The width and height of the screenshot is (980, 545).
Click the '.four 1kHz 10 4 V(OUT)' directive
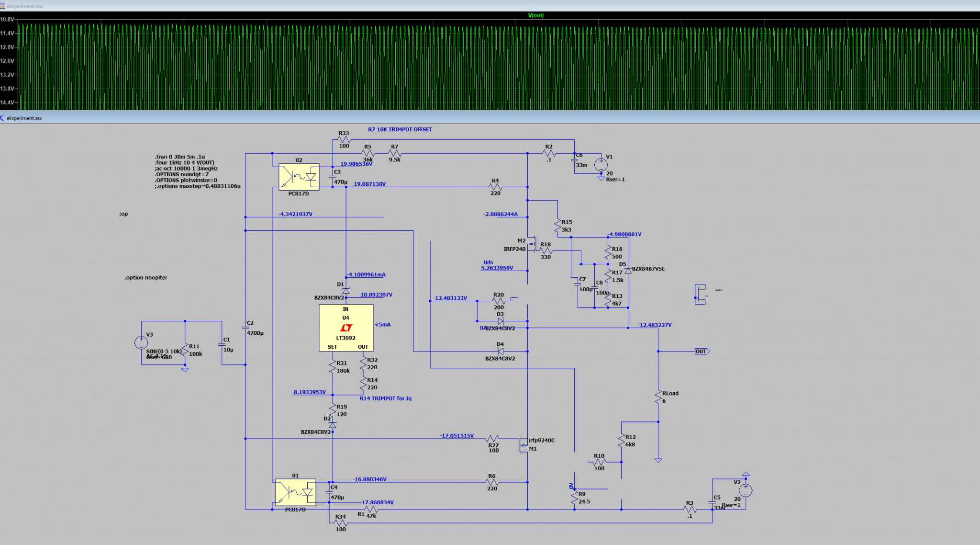[184, 162]
